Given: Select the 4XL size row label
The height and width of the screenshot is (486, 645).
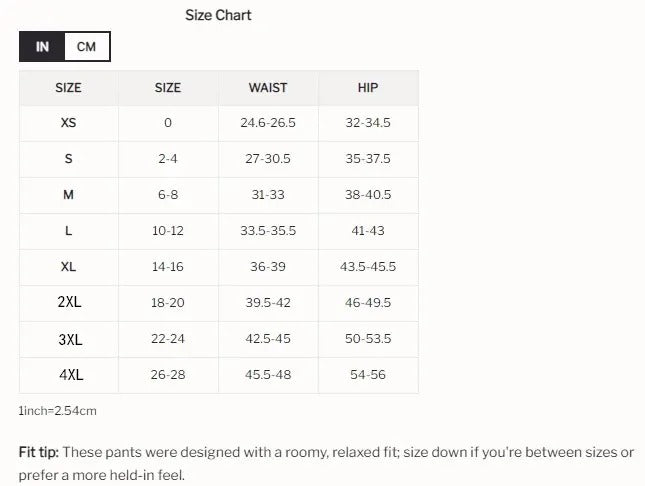Looking at the screenshot, I should coord(69,375).
